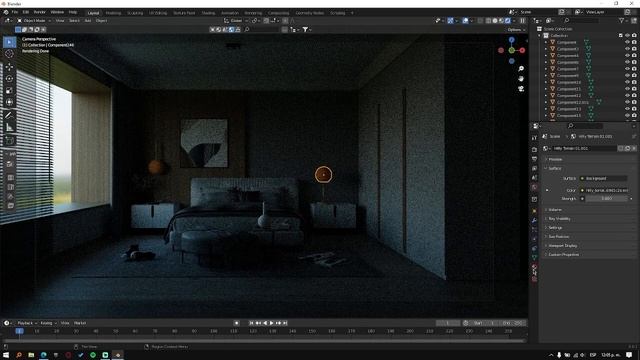Click the world Strength slider

coord(607,198)
